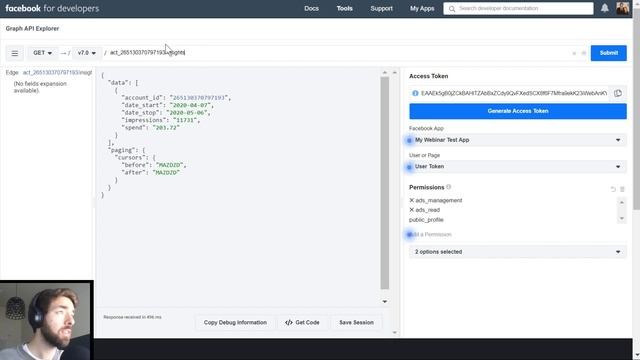Revert permissions with the undo icon
The width and height of the screenshot is (640, 360).
pos(613,189)
